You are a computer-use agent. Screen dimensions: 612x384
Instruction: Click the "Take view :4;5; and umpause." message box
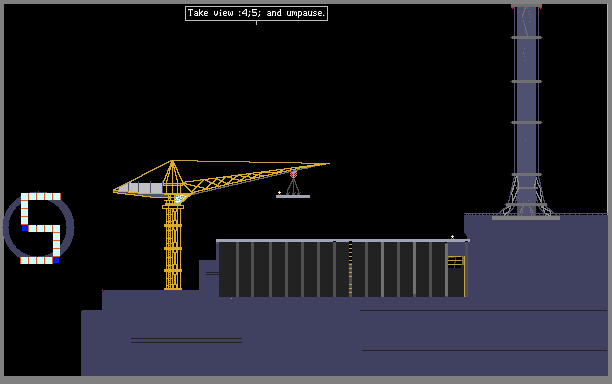point(256,13)
